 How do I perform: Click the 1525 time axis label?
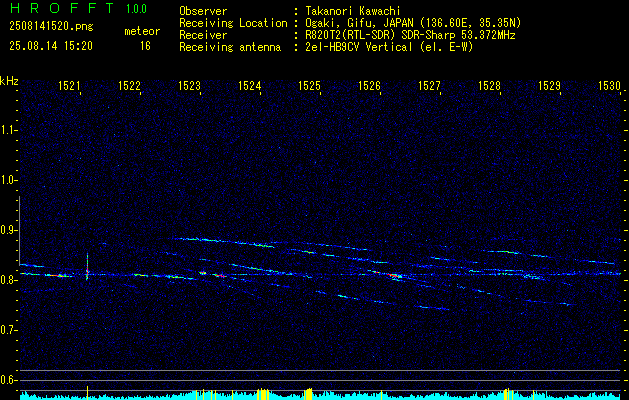click(310, 86)
